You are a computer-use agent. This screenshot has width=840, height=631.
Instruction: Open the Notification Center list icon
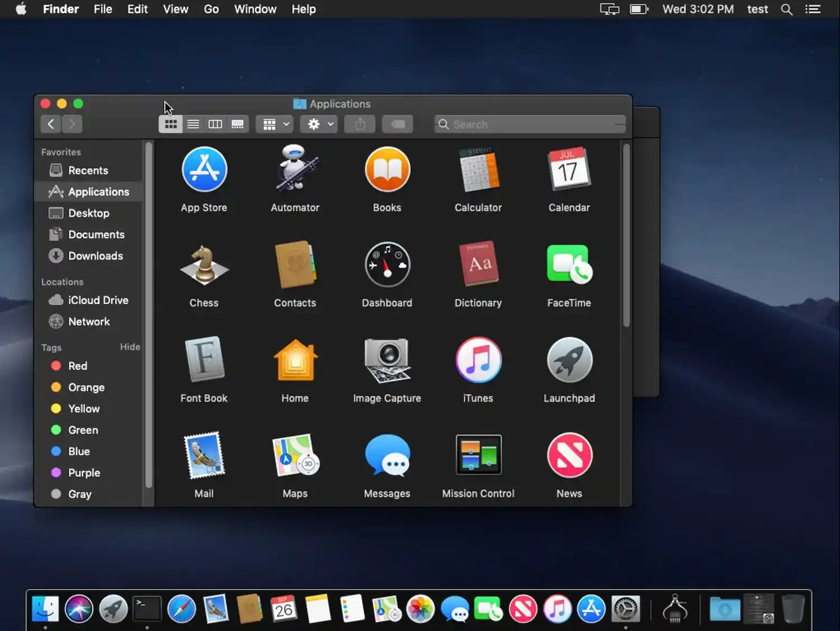point(813,10)
